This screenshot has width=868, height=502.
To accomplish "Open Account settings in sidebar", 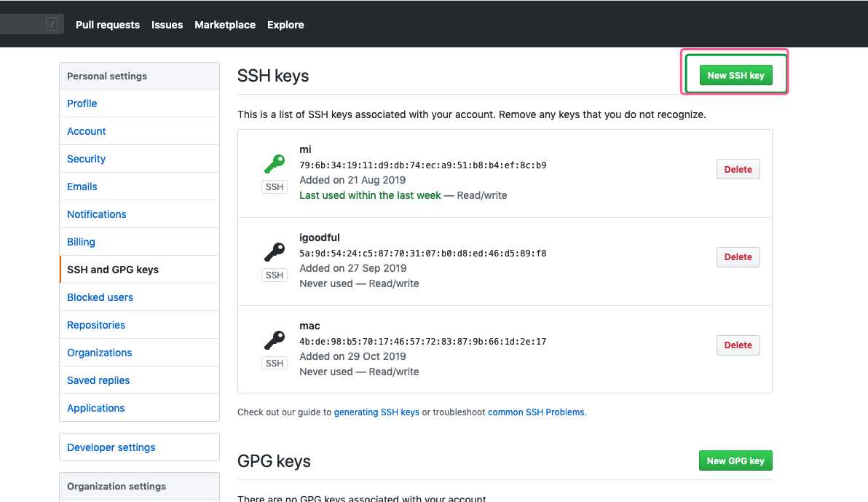I will coord(140,131).
